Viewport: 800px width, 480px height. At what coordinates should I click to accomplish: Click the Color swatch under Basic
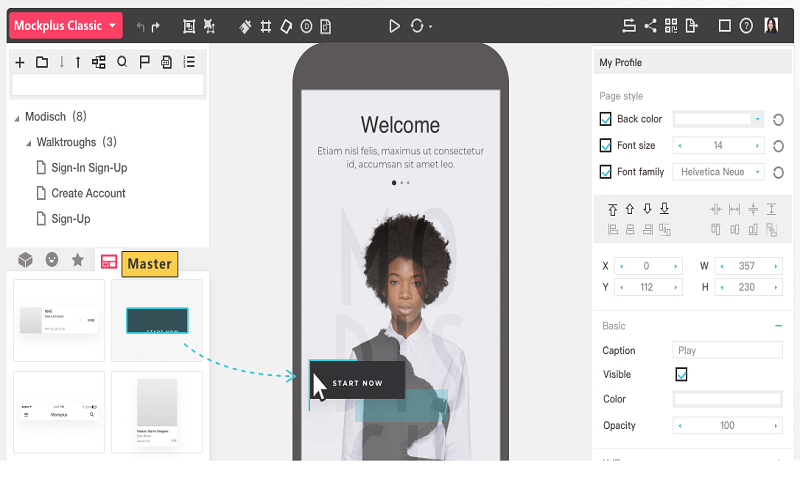727,399
